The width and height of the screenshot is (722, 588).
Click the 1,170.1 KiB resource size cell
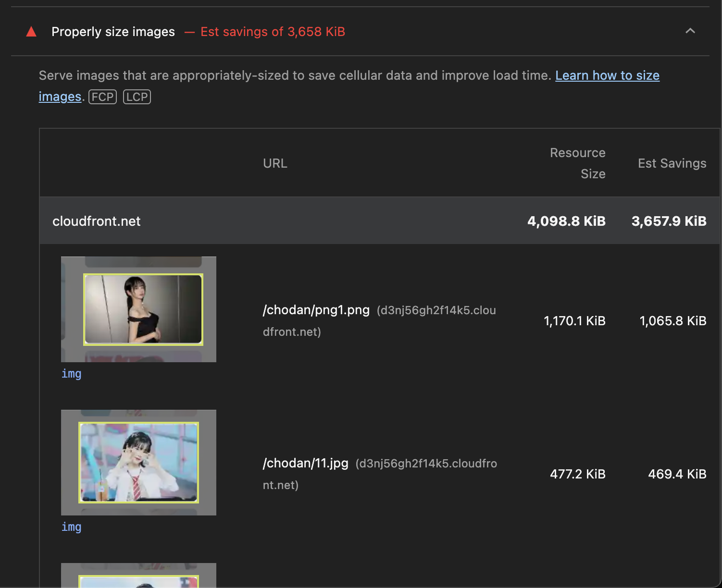pos(574,321)
